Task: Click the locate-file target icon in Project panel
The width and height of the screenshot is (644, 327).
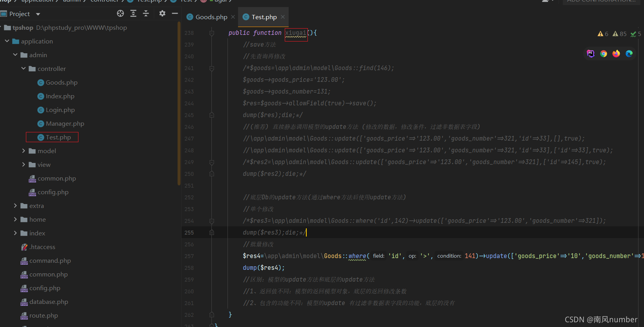Action: [120, 14]
